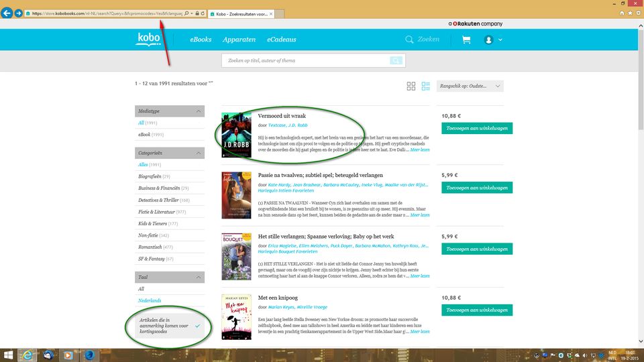The image size is (644, 362).
Task: Open browser favorites star
Action: [630, 13]
